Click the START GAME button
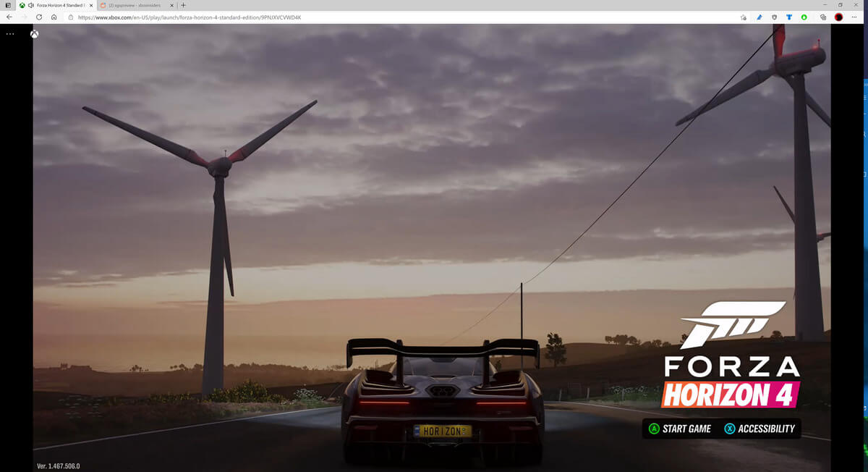 coord(680,429)
